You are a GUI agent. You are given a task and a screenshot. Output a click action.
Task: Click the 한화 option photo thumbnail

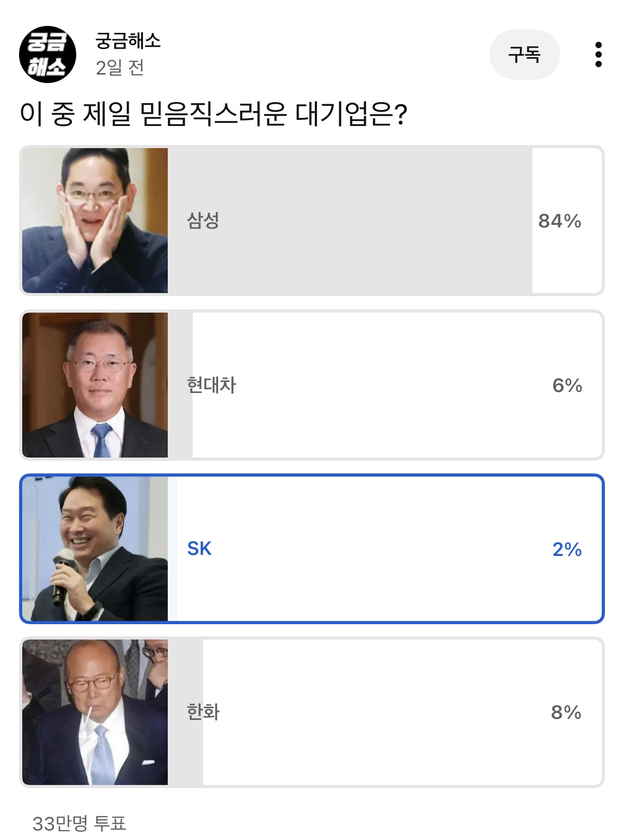(x=95, y=713)
